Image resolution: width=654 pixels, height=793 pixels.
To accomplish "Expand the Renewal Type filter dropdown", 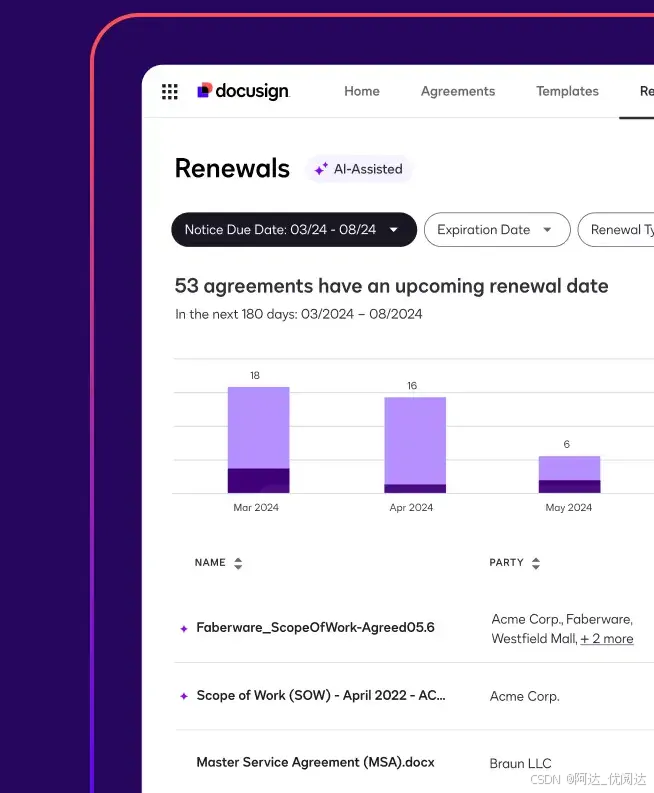I will (616, 230).
